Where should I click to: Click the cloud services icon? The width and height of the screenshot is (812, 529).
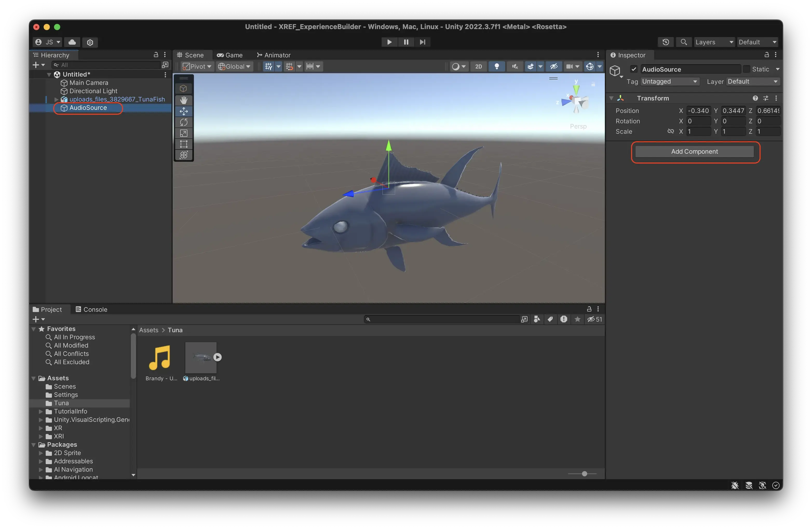click(x=72, y=42)
